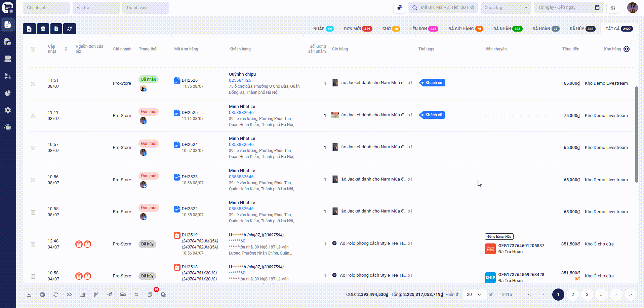
Task: Switch to the ĐÃ GỬI HÀNG tab
Action: coord(466,29)
